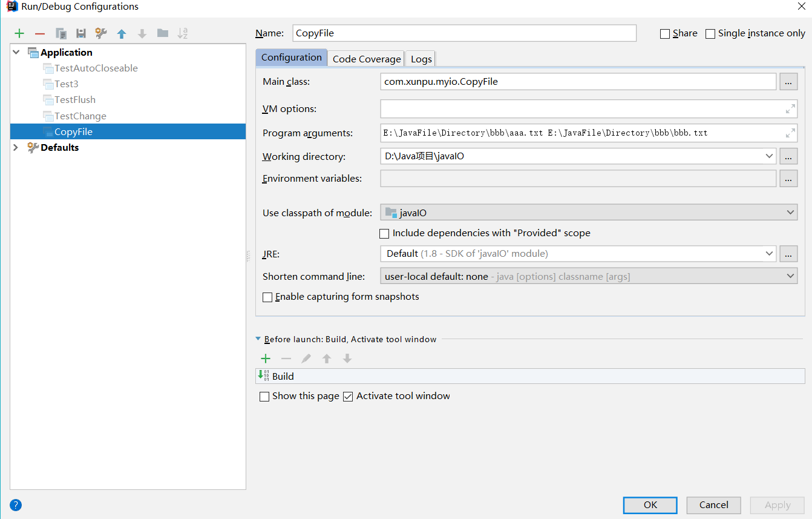812x519 pixels.
Task: Enable Single instance only
Action: point(710,34)
